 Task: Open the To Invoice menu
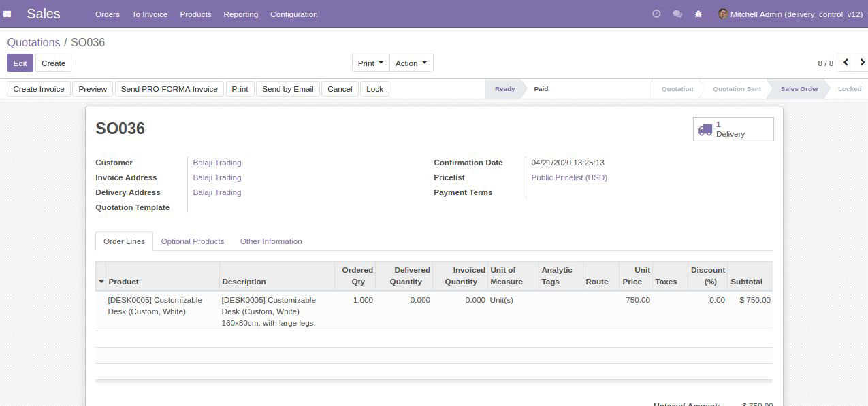coord(150,14)
